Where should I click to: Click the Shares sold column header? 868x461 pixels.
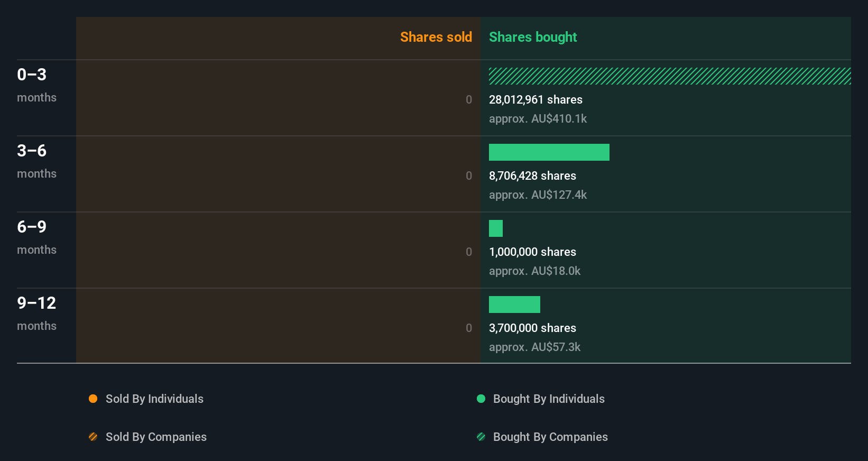tap(436, 37)
